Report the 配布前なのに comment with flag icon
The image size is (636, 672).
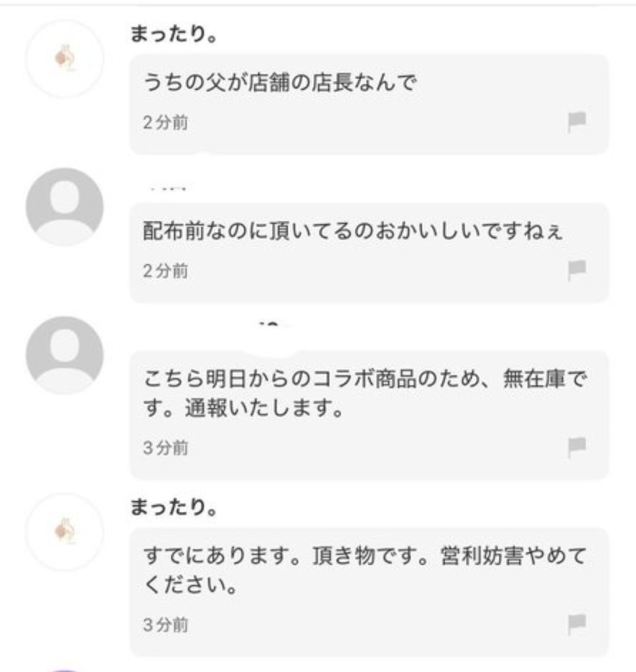577,270
